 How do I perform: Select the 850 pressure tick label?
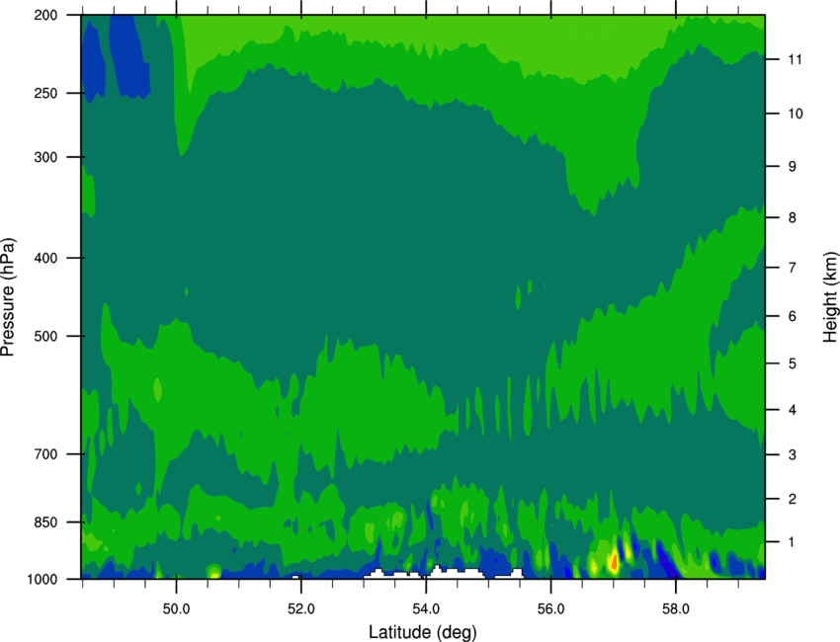click(x=45, y=522)
